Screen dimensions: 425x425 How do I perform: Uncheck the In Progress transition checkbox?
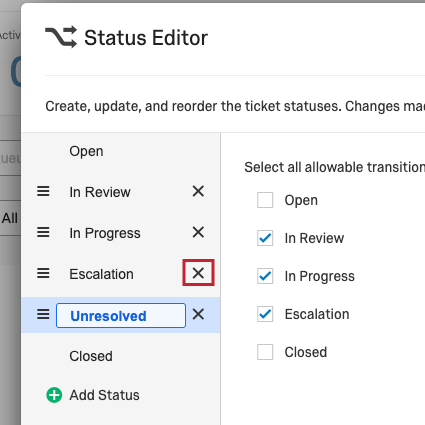point(265,276)
